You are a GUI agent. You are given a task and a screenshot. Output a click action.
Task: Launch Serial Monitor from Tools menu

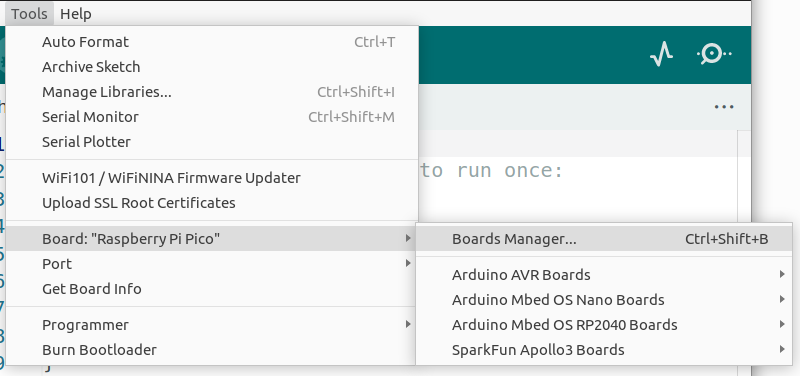(x=212, y=117)
